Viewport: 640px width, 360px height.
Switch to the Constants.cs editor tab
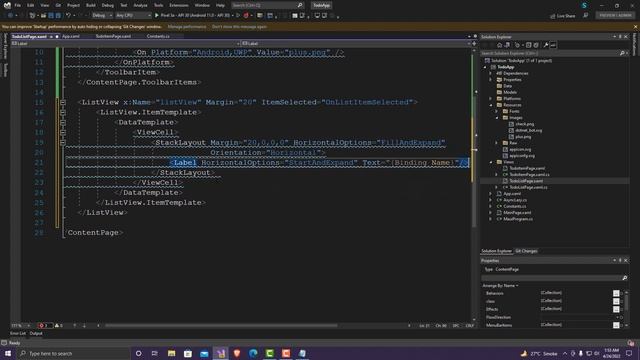click(158, 36)
